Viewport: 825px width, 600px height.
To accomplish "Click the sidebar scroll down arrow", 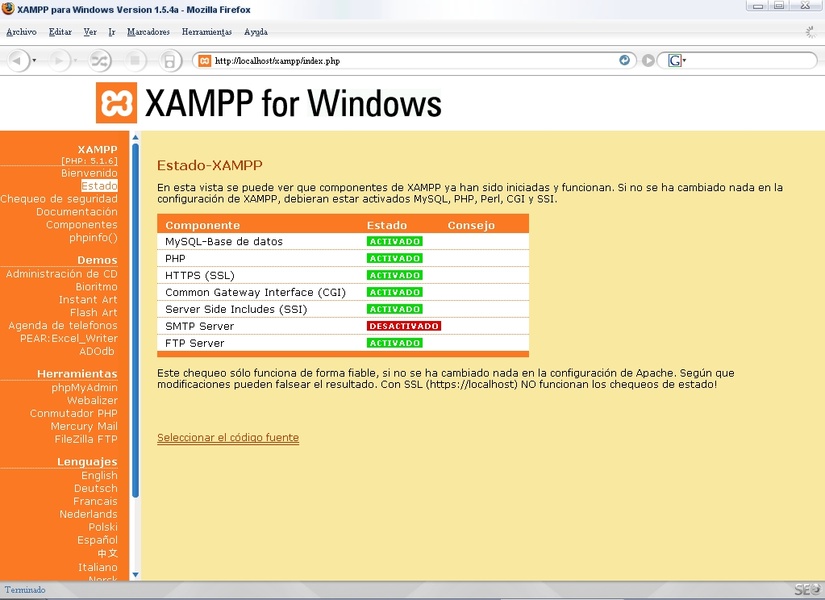I will [x=135, y=575].
